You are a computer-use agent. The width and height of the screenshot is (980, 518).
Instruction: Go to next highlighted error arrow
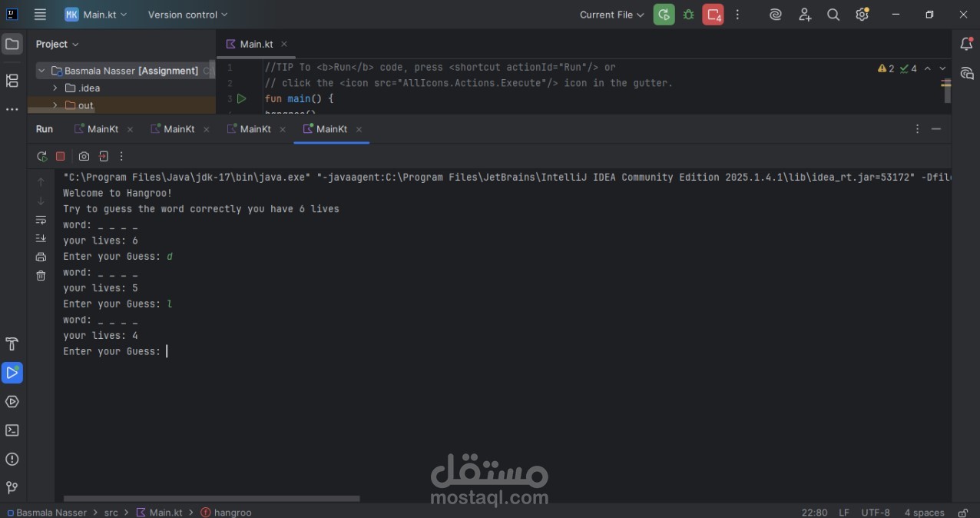click(943, 68)
